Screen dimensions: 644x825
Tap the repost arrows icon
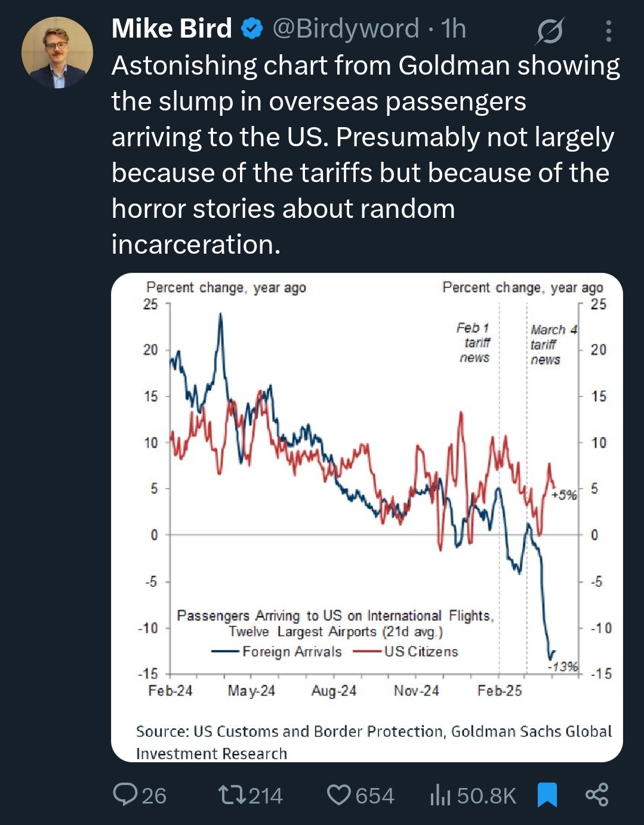click(230, 795)
